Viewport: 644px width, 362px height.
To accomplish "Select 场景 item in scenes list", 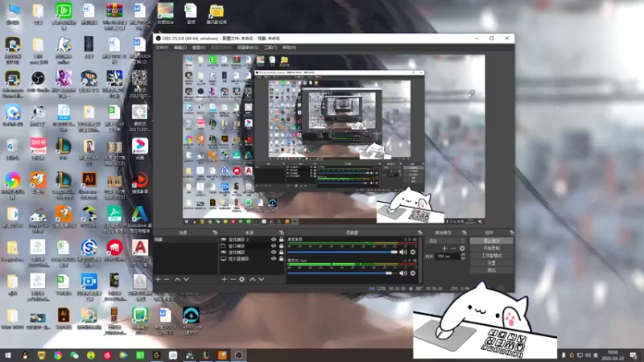I will click(186, 239).
